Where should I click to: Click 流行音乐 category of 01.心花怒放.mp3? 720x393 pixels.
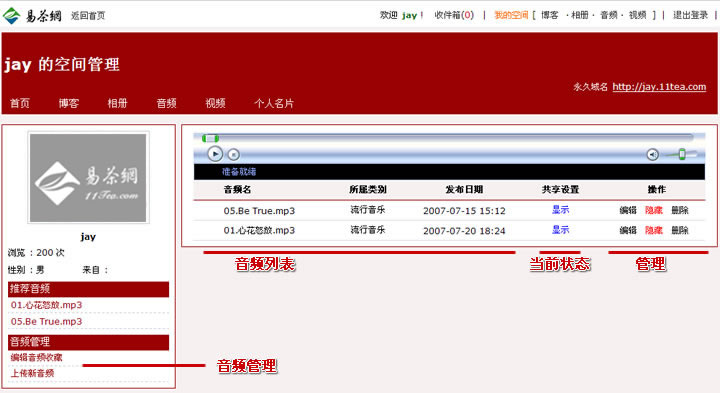coord(368,230)
